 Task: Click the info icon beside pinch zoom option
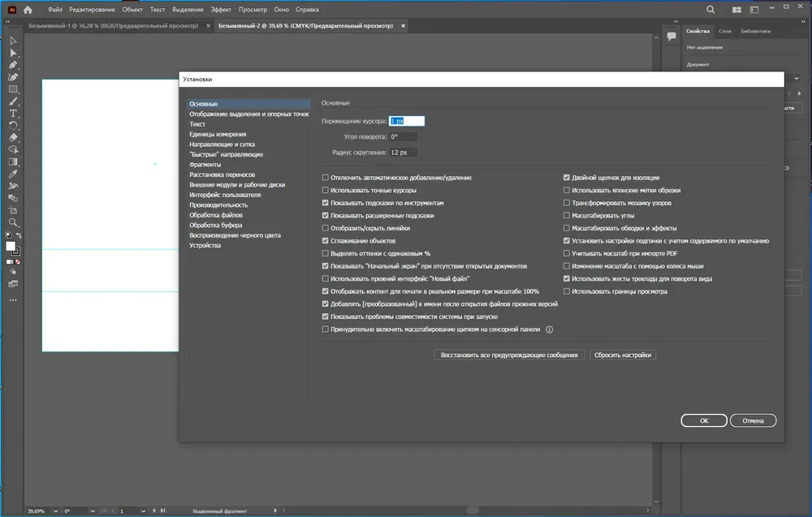pyautogui.click(x=550, y=330)
